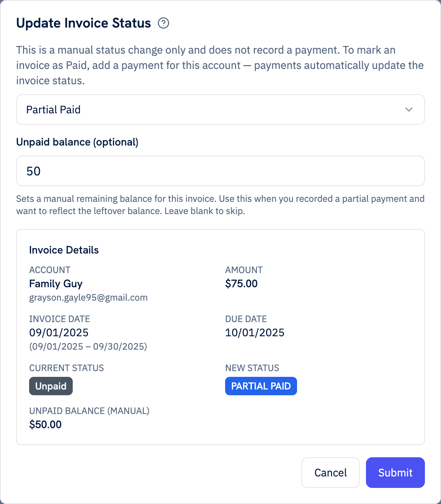Cancel the invoice status update

pos(330,473)
